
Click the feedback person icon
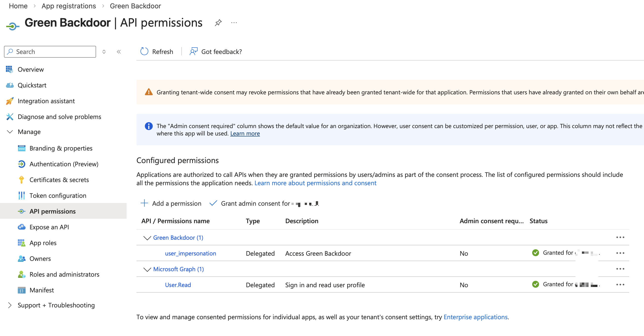tap(193, 51)
